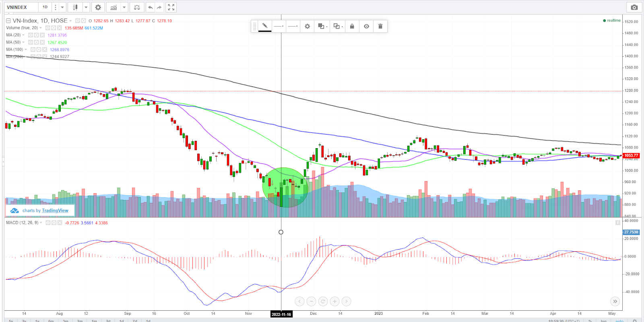
Task: Change line color with pencil swatch
Action: [264, 26]
